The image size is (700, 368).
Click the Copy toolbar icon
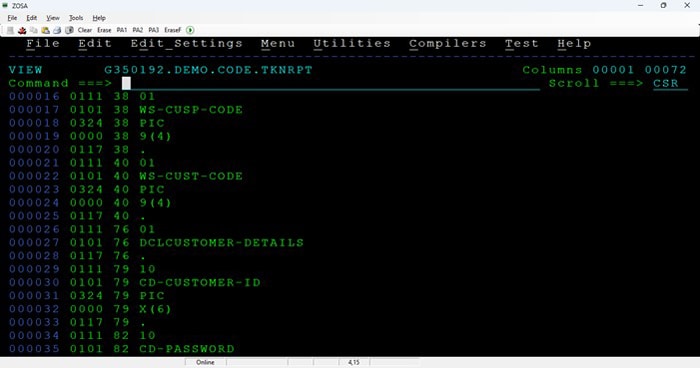(34, 30)
